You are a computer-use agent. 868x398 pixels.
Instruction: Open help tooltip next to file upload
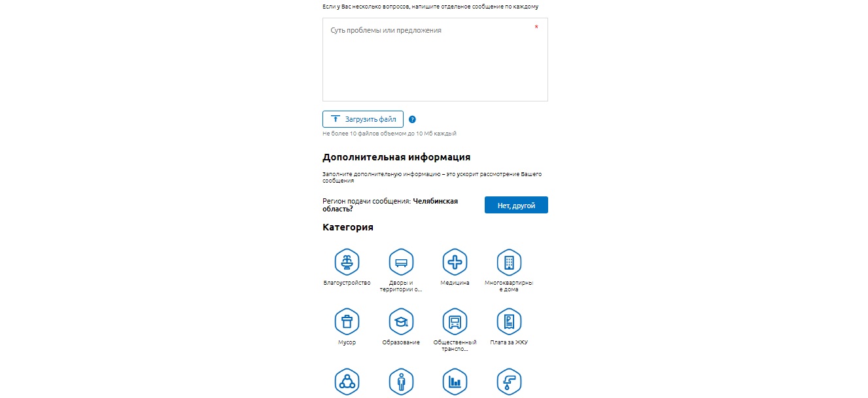(412, 119)
